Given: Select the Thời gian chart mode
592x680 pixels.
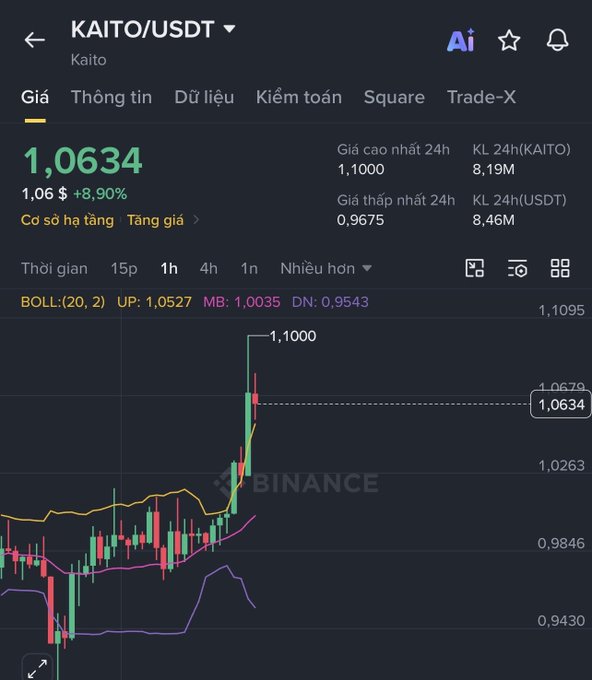Looking at the screenshot, I should point(54,268).
